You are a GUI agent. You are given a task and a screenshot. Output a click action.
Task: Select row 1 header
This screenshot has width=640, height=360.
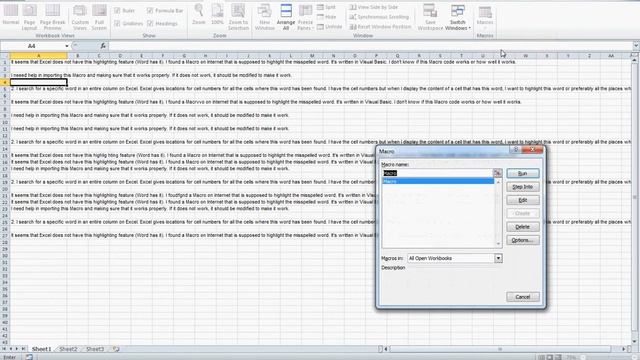[x=5, y=62]
